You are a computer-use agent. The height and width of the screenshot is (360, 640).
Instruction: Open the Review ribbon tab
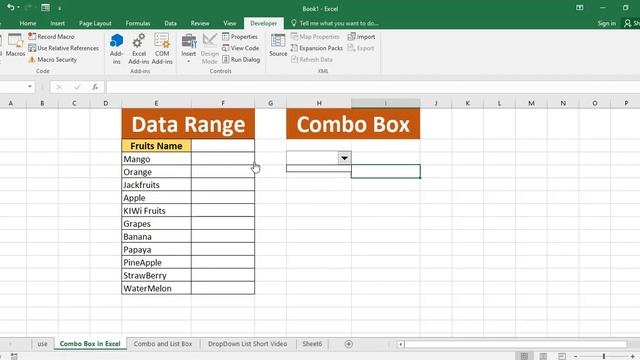click(200, 23)
